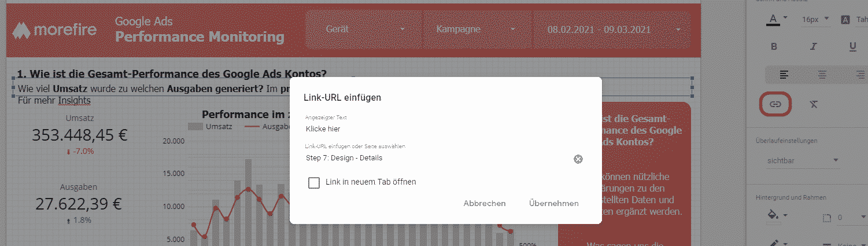Click the underlined word Insights
Viewport: 868px width, 246px height.
click(x=75, y=101)
